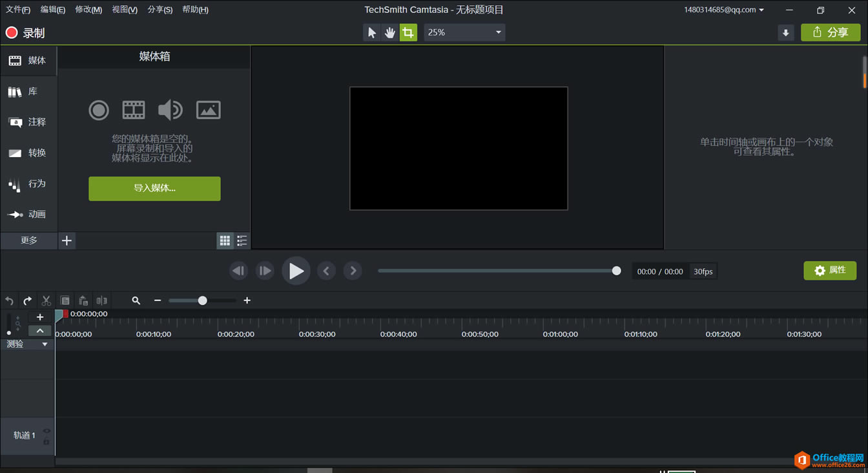Click the large Play button
Image resolution: width=868 pixels, height=473 pixels.
pyautogui.click(x=296, y=271)
